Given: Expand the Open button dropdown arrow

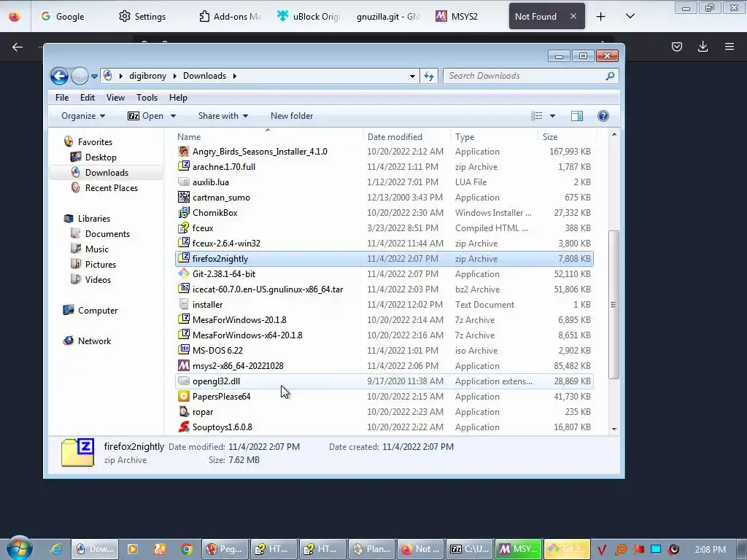Looking at the screenshot, I should [x=173, y=116].
